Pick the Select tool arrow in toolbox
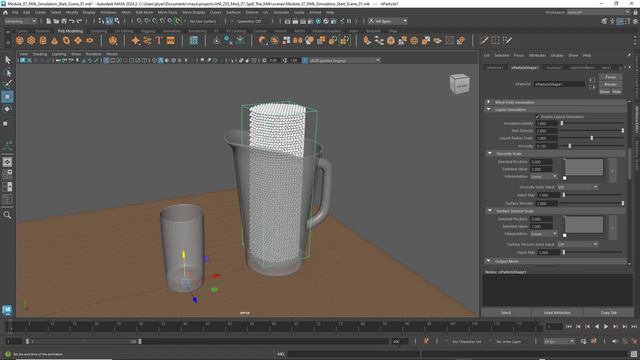Image resolution: width=640 pixels, height=360 pixels. click(7, 60)
